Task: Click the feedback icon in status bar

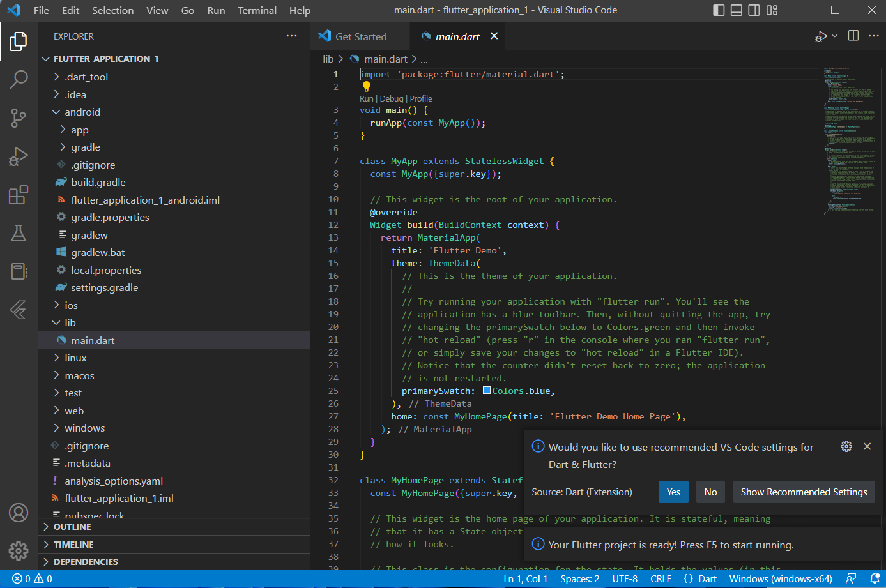Action: [851, 578]
